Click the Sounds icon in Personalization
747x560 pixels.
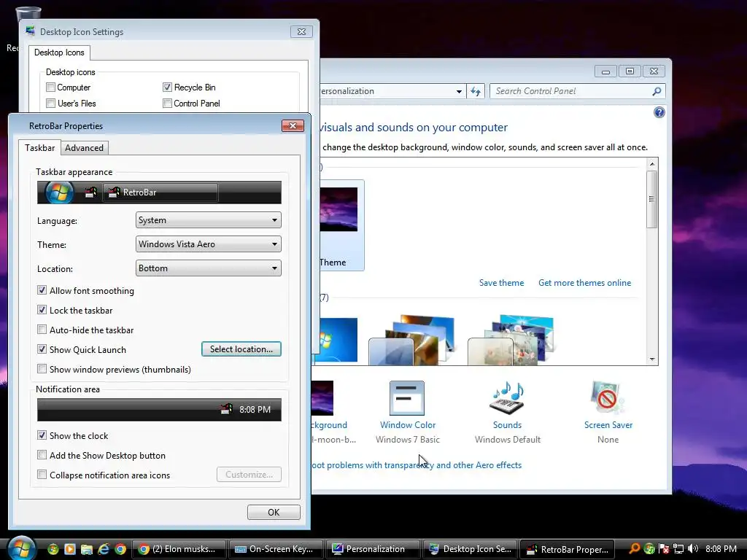(508, 398)
